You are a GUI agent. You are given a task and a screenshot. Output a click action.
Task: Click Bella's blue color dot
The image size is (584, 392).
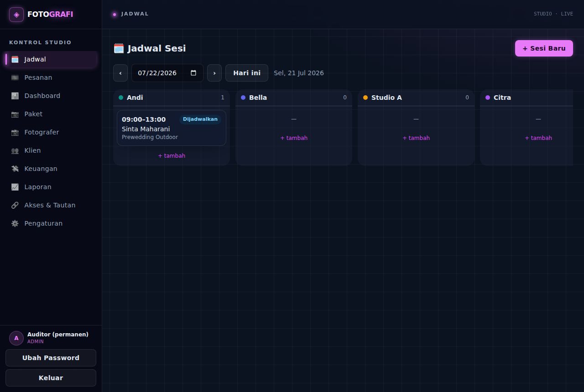pos(243,98)
